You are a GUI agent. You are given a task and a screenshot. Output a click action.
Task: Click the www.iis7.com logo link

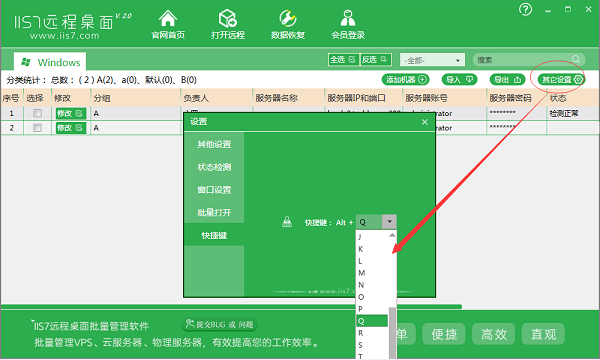click(x=64, y=36)
